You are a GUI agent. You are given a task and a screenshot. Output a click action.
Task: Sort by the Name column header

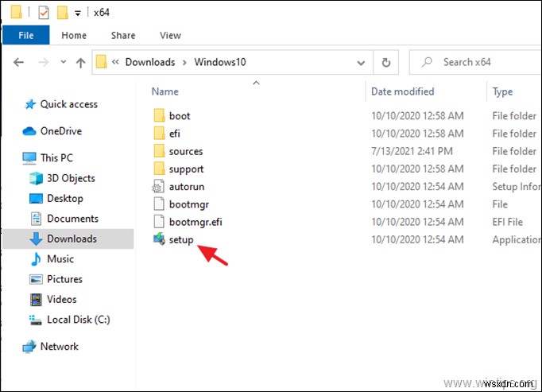[x=165, y=91]
